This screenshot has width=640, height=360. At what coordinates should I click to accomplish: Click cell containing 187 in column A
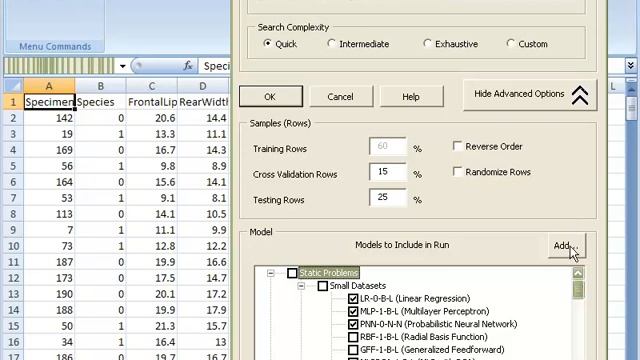pyautogui.click(x=49, y=262)
